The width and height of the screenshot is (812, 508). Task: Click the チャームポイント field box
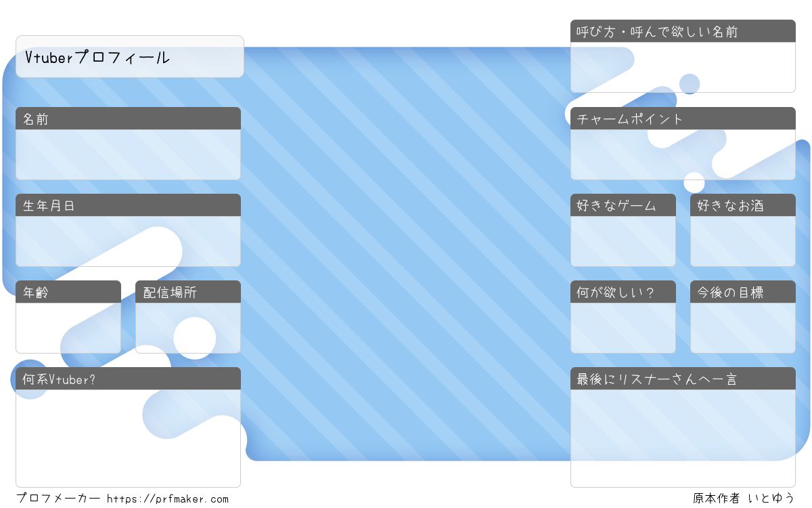pyautogui.click(x=683, y=154)
